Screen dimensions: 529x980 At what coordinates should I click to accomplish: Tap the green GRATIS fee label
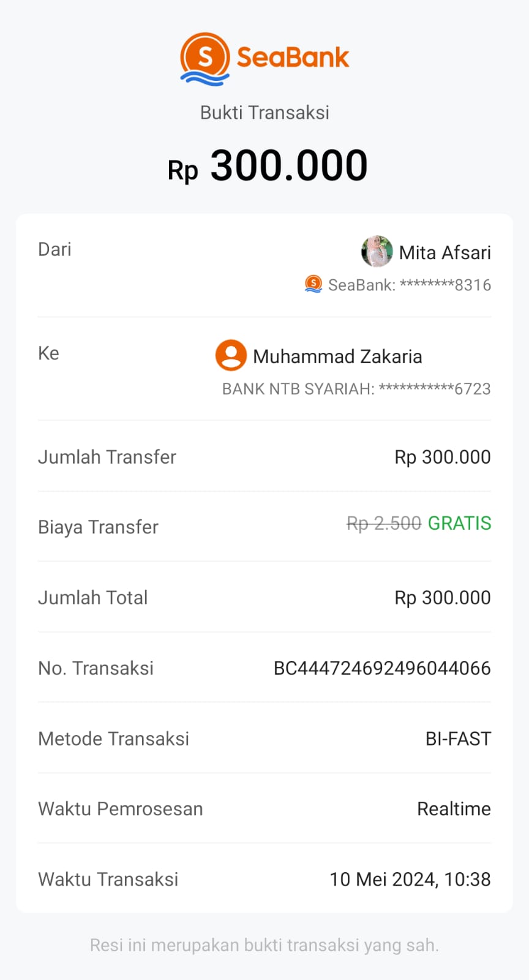[459, 524]
